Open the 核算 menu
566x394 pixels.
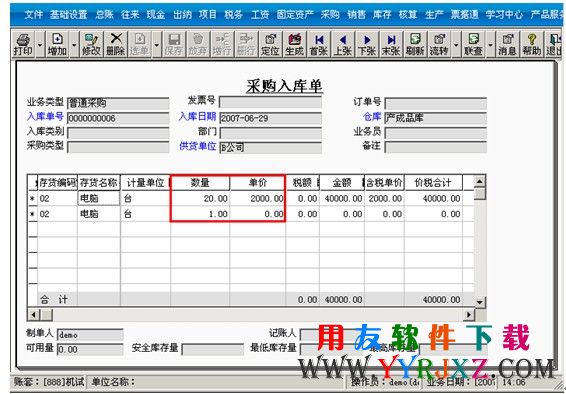[408, 14]
